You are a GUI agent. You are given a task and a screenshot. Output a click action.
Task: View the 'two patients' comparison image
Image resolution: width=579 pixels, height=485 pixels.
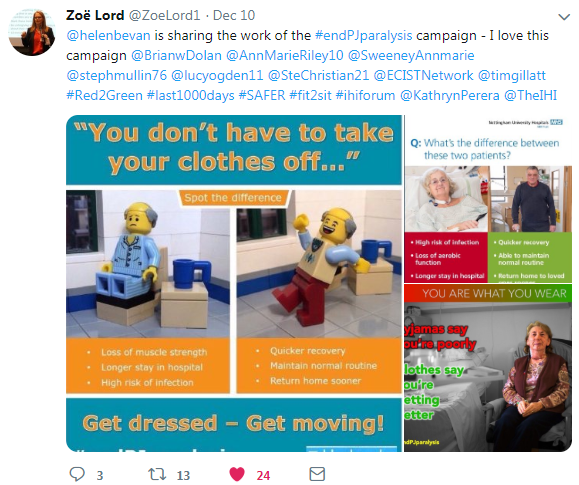[x=488, y=199]
